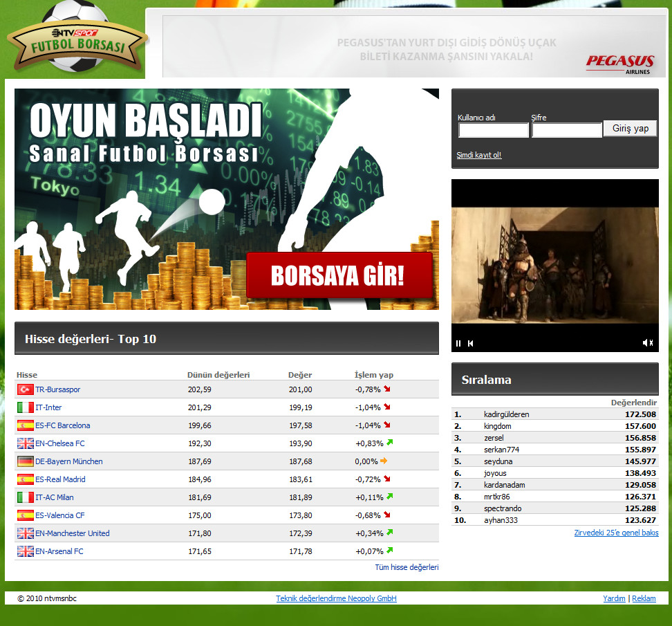Click the UK flag beside Chelsea FC
672x626 pixels.
click(x=26, y=443)
